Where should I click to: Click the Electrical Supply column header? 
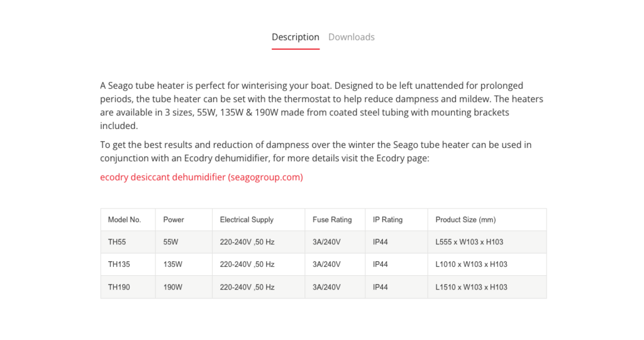pos(258,220)
